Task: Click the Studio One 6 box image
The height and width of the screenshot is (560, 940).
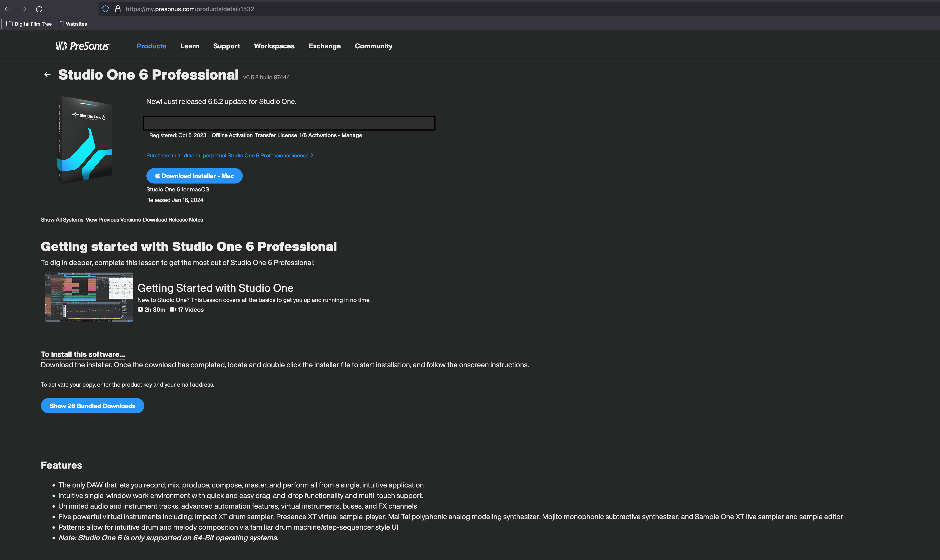Action: 85,140
